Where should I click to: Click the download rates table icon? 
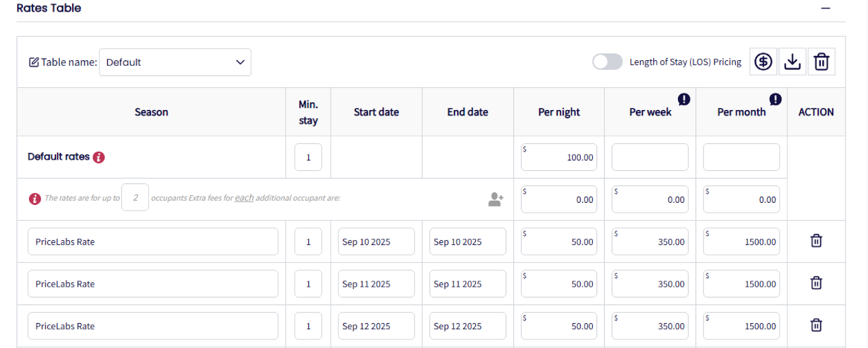click(792, 62)
